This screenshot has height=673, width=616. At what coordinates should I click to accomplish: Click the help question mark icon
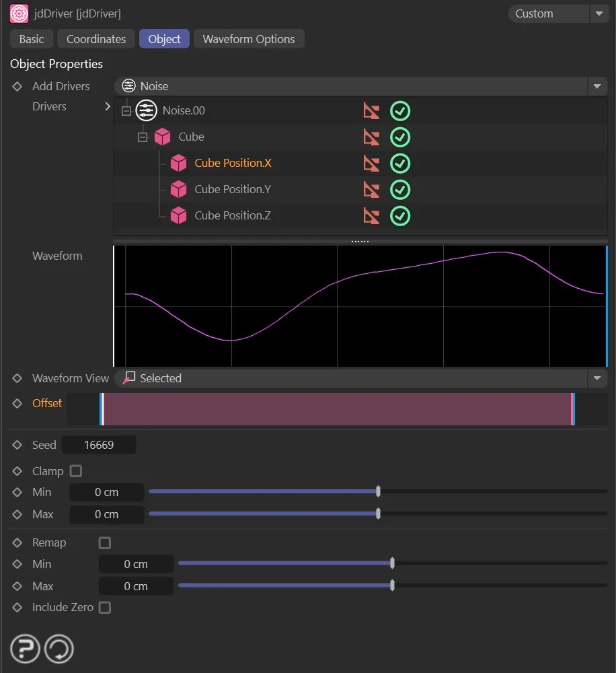[x=25, y=649]
